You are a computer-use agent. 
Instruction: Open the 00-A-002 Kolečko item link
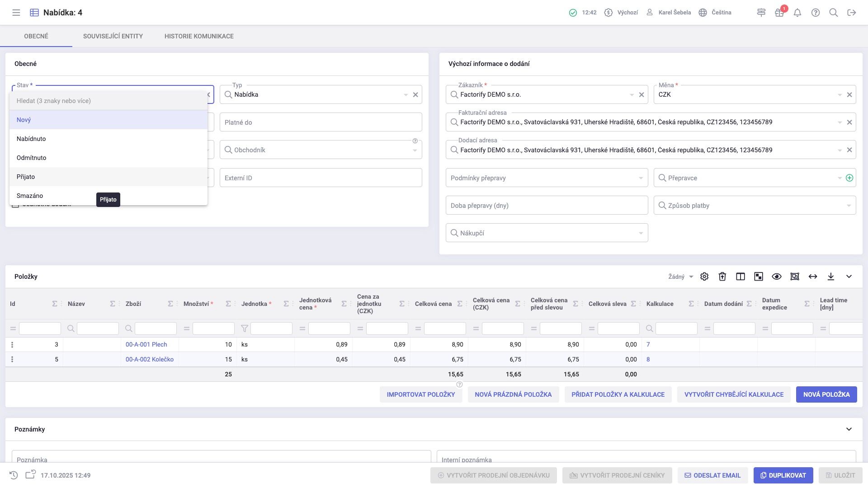coord(150,360)
